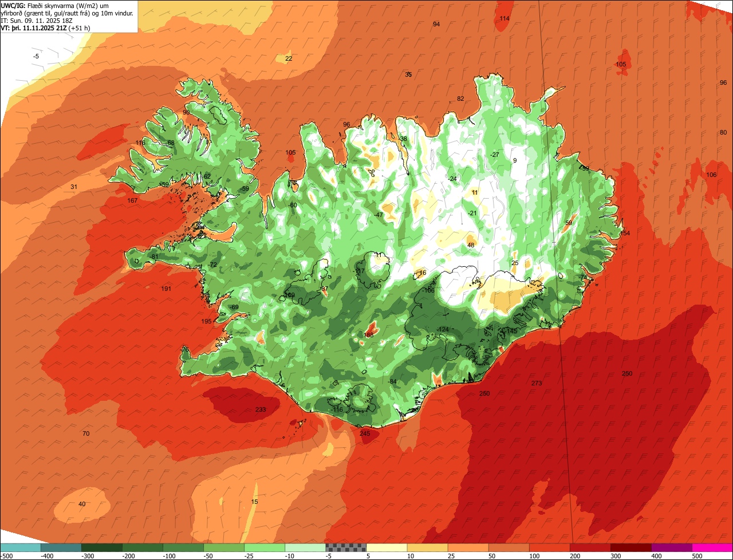Click the 273 flux value southeast of Iceland

537,383
